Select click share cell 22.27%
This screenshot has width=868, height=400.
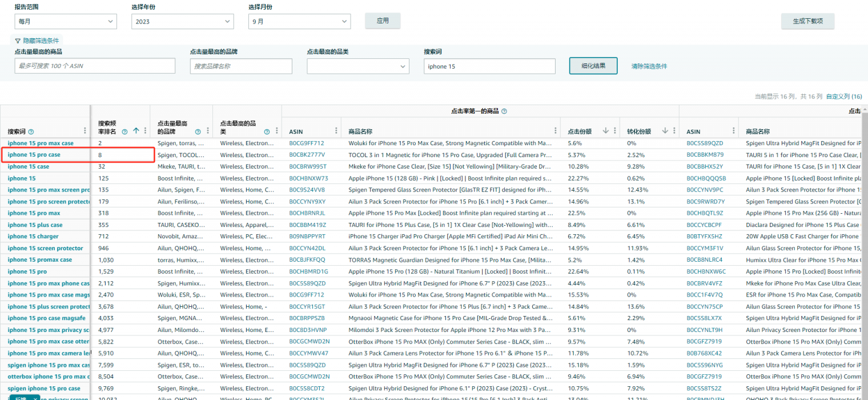(x=578, y=178)
